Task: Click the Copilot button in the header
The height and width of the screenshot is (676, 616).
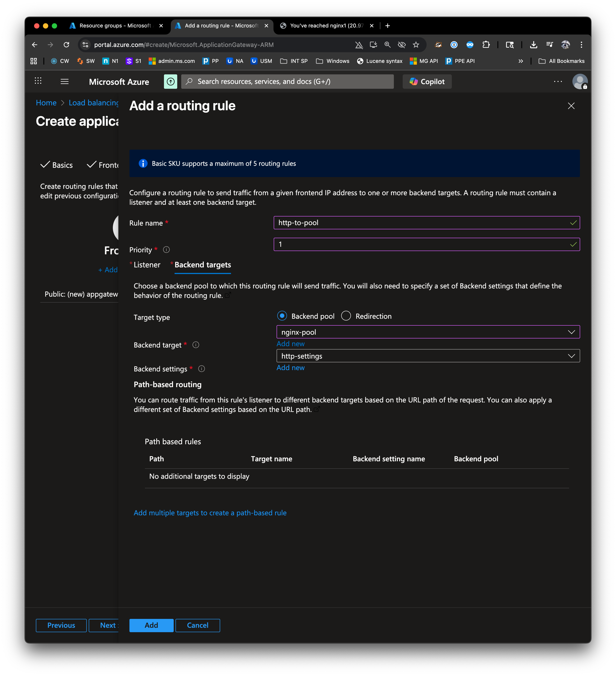Action: (x=427, y=81)
